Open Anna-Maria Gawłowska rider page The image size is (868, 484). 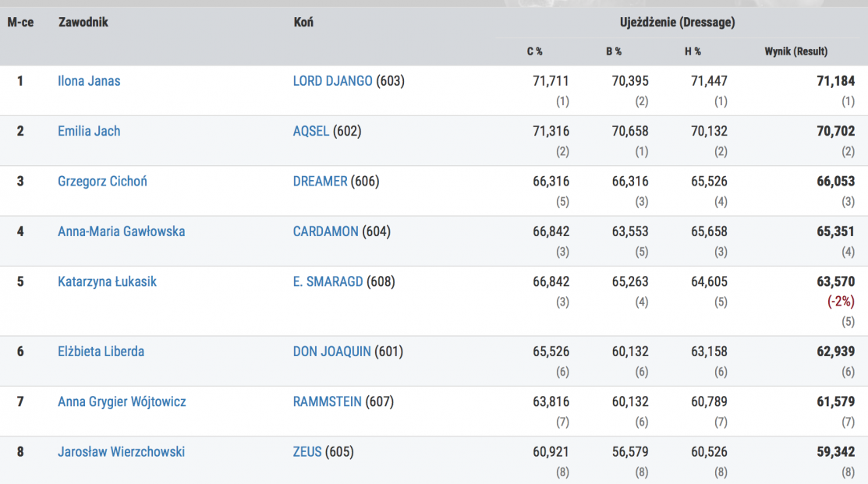(x=121, y=231)
